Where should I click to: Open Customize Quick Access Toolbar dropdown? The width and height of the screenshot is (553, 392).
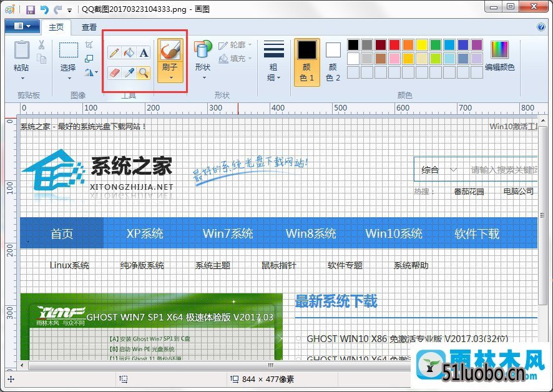pos(69,10)
